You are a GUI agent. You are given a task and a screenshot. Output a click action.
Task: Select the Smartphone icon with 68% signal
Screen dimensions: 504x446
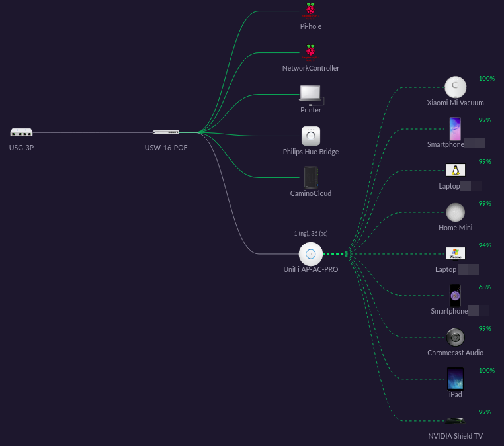tap(455, 296)
